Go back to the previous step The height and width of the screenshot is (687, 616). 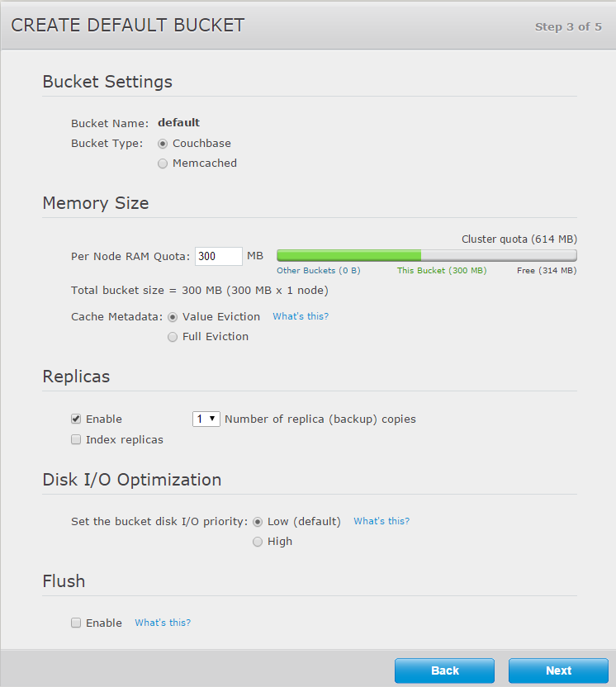(x=444, y=670)
